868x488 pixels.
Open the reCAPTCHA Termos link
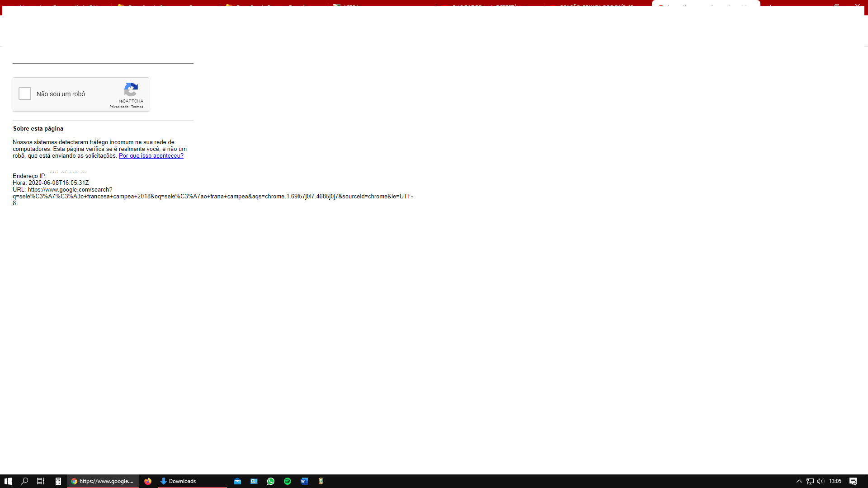(x=137, y=107)
